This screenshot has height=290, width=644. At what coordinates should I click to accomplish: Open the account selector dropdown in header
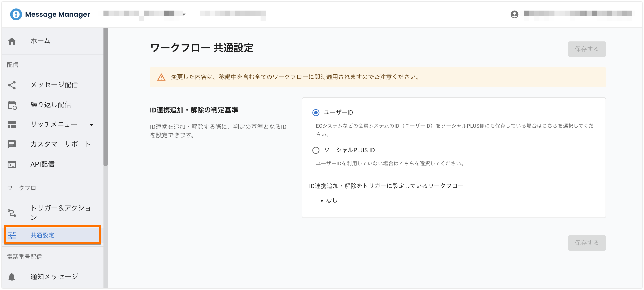click(x=184, y=15)
